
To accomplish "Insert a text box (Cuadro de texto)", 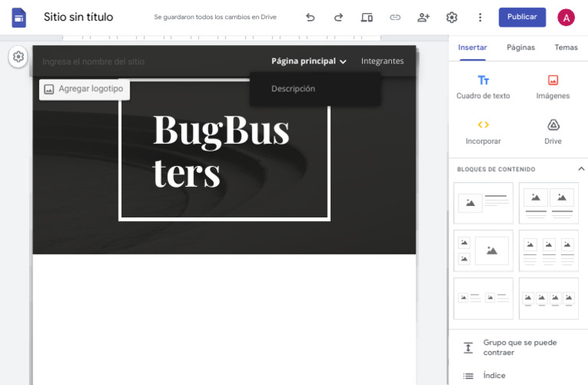I will [x=483, y=87].
